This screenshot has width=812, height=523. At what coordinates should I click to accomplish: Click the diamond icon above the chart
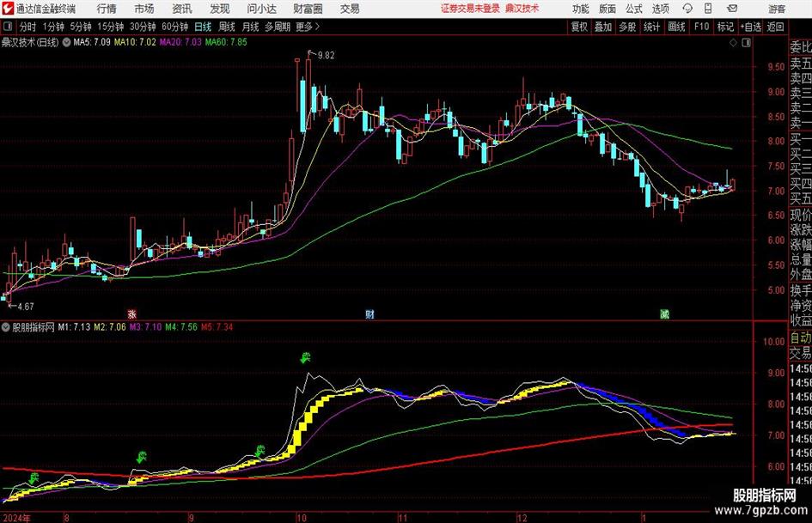[733, 42]
